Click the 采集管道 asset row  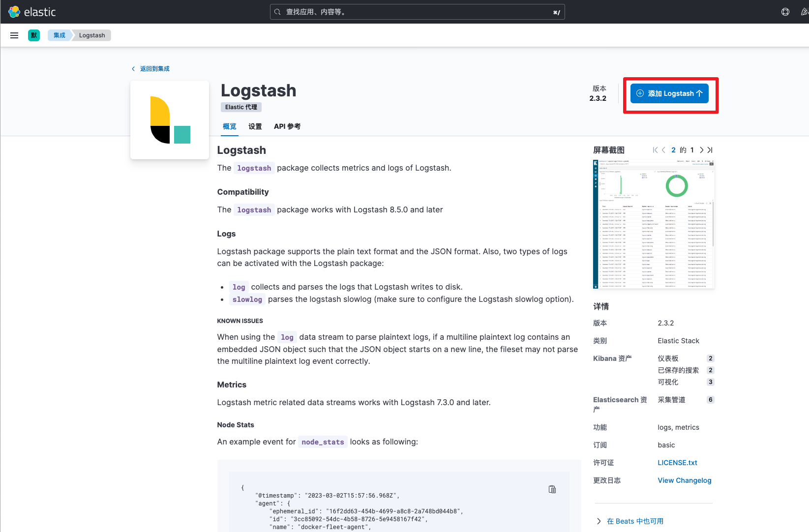point(686,400)
